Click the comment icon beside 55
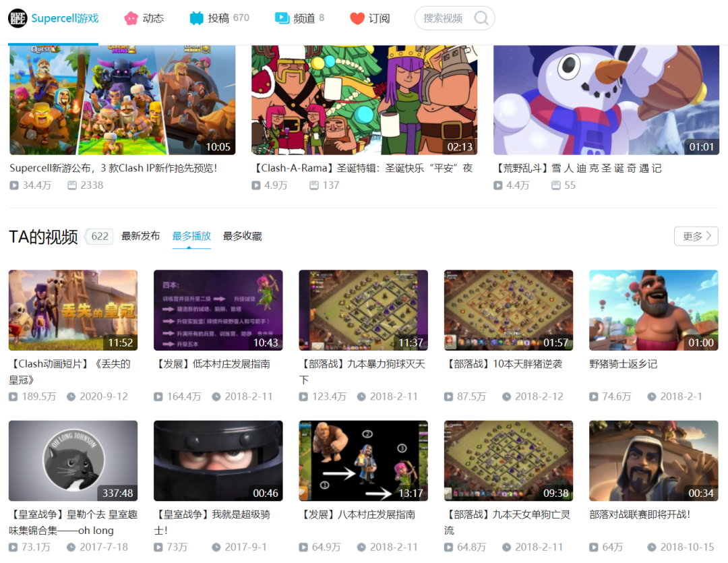This screenshot has height=563, width=728. 555,185
